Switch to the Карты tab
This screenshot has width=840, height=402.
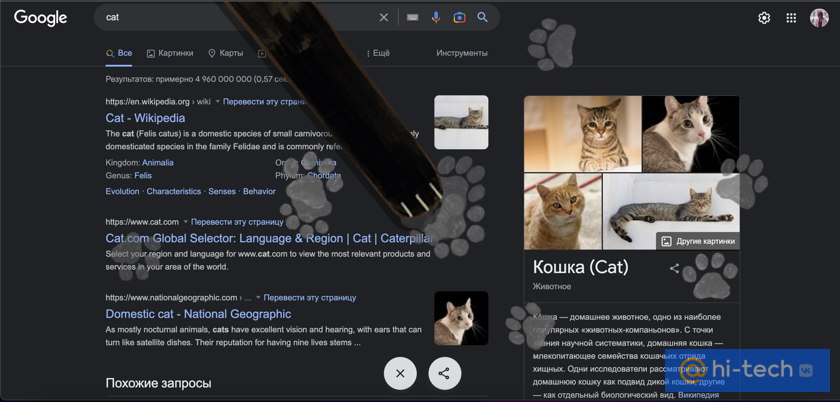[226, 53]
